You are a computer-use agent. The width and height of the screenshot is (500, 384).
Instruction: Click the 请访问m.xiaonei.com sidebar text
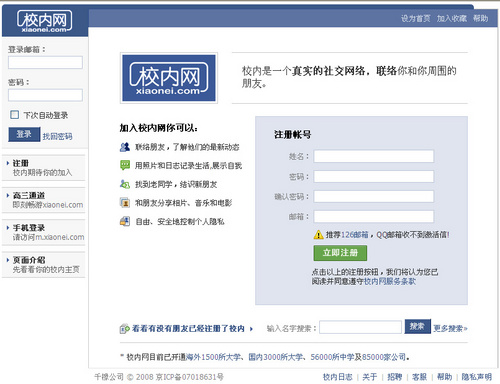pos(48,237)
